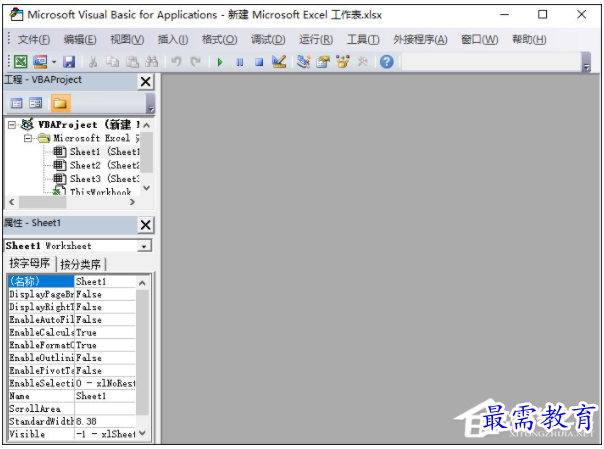Select Sheet1 in project tree
Image resolution: width=604 pixels, height=449 pixels.
click(96, 152)
